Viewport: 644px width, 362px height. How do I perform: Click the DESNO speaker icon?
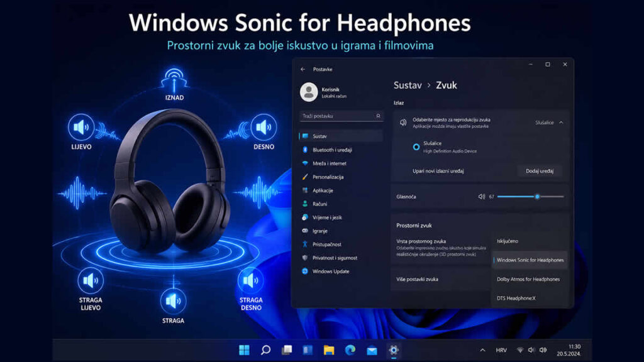264,127
